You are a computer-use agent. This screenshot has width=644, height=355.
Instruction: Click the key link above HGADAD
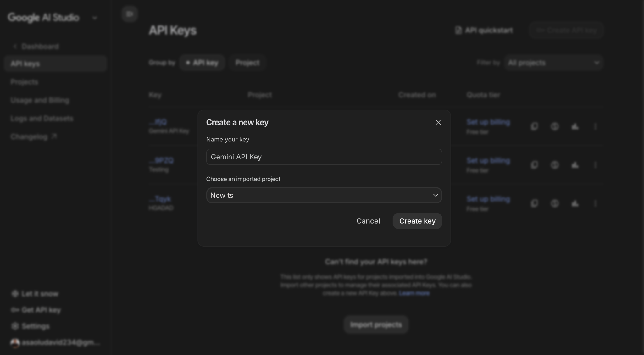tap(160, 199)
